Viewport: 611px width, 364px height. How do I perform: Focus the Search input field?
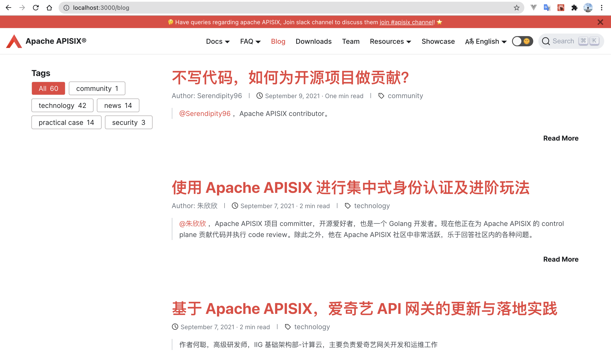pyautogui.click(x=563, y=41)
